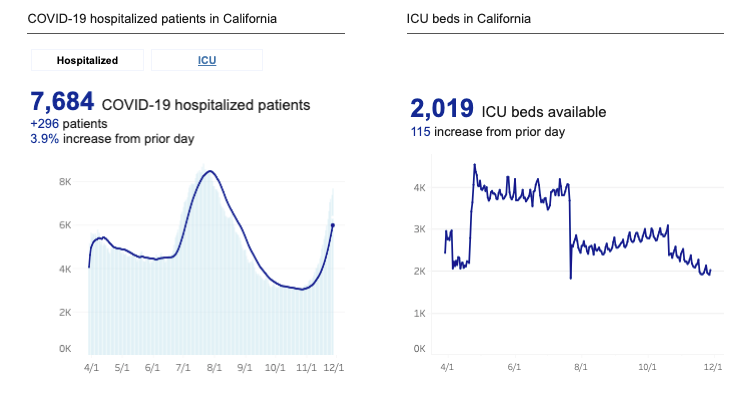750x393 pixels.
Task: Click the 2,019 ICU beds available figure
Action: tap(441, 108)
